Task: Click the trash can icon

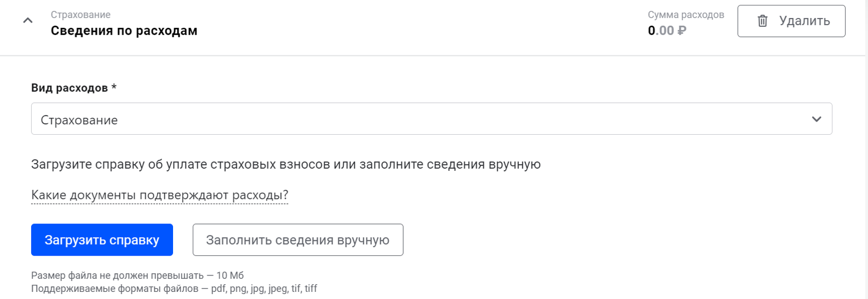Action: [762, 21]
